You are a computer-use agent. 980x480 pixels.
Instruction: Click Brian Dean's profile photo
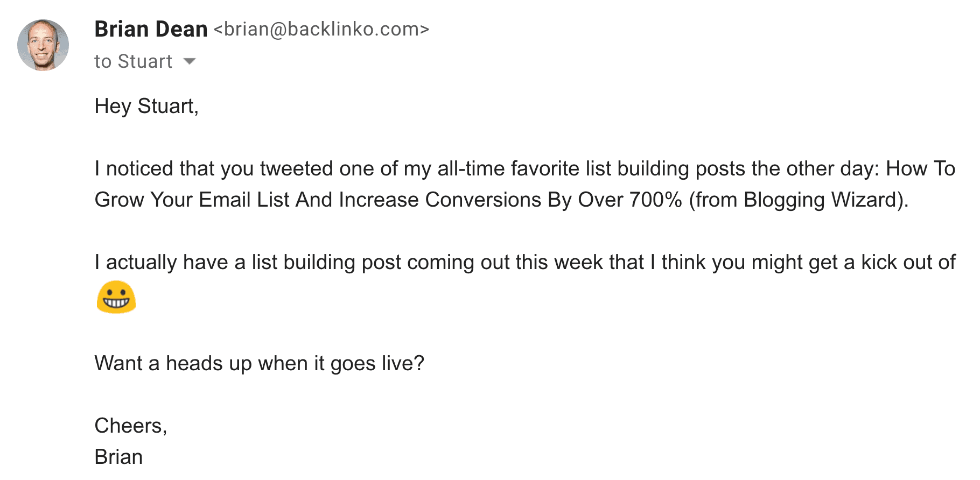(x=43, y=45)
